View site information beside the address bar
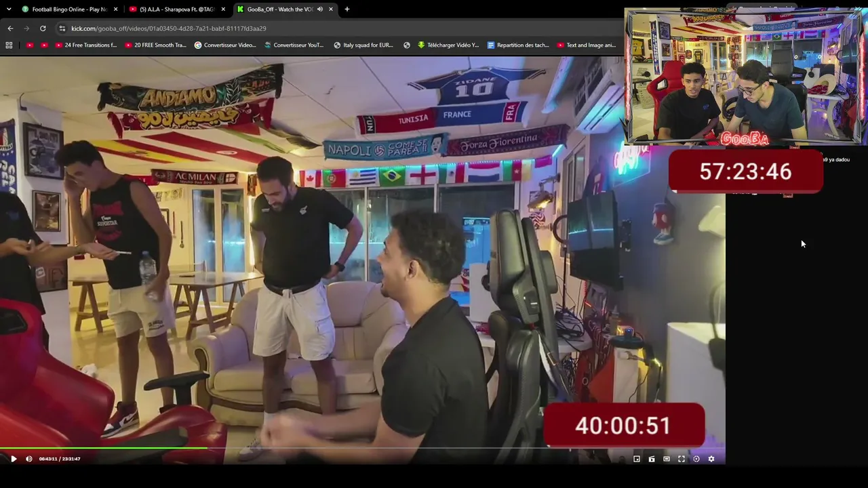Image resolution: width=868 pixels, height=488 pixels. tap(62, 28)
